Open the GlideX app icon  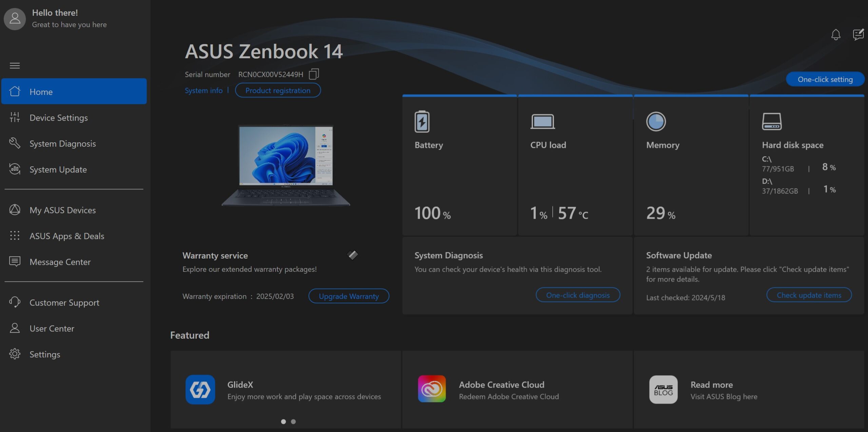200,389
